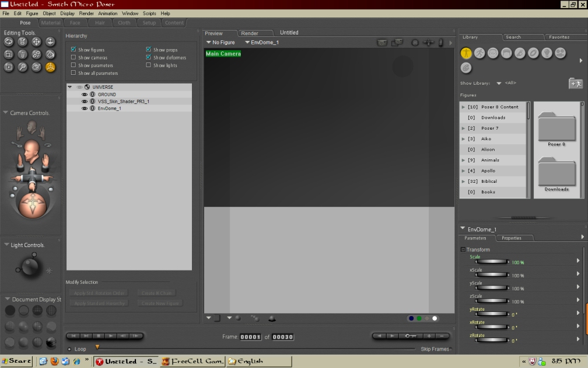
Task: Open the Poses library category icon
Action: [480, 53]
